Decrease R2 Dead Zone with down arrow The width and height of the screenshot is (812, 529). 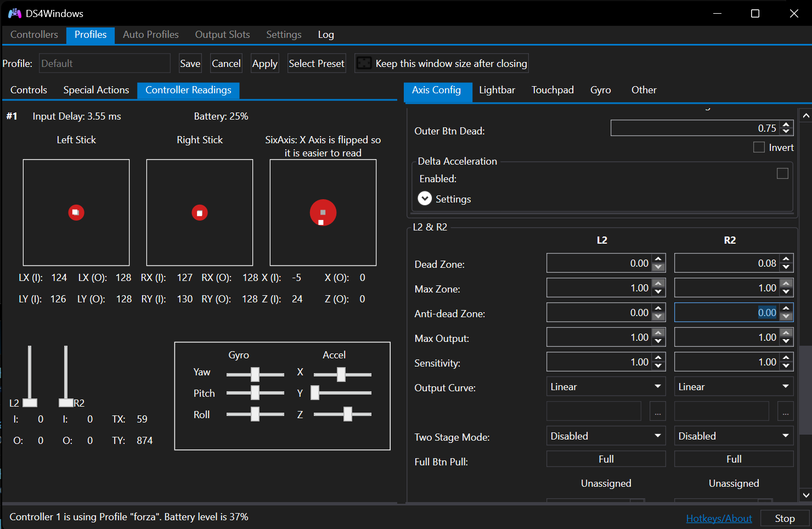tap(786, 268)
